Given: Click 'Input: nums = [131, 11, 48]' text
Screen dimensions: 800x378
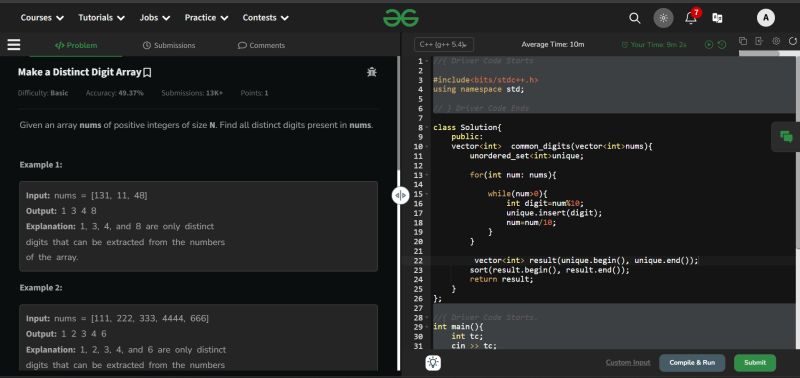Looking at the screenshot, I should pyautogui.click(x=87, y=196).
